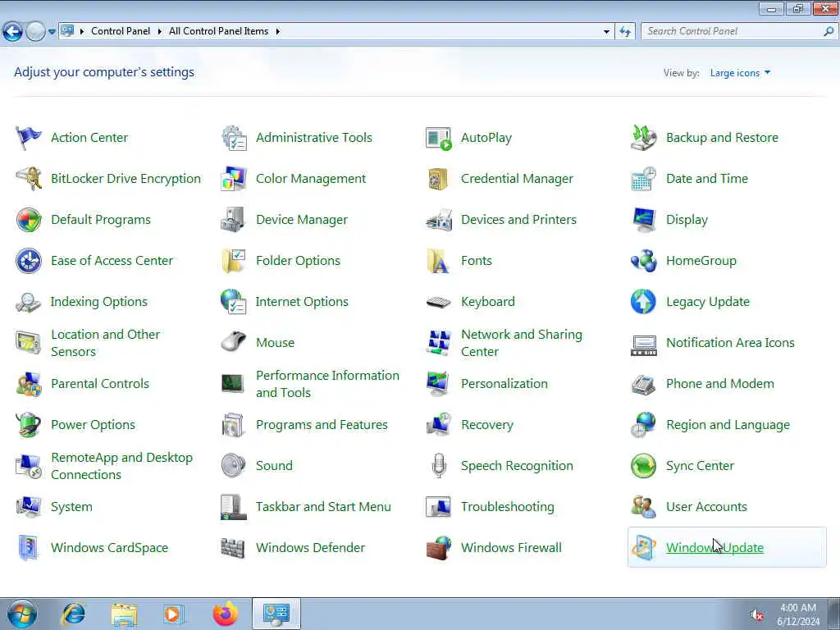This screenshot has height=630, width=840.
Task: Open the Windows Update link
Action: tap(714, 547)
